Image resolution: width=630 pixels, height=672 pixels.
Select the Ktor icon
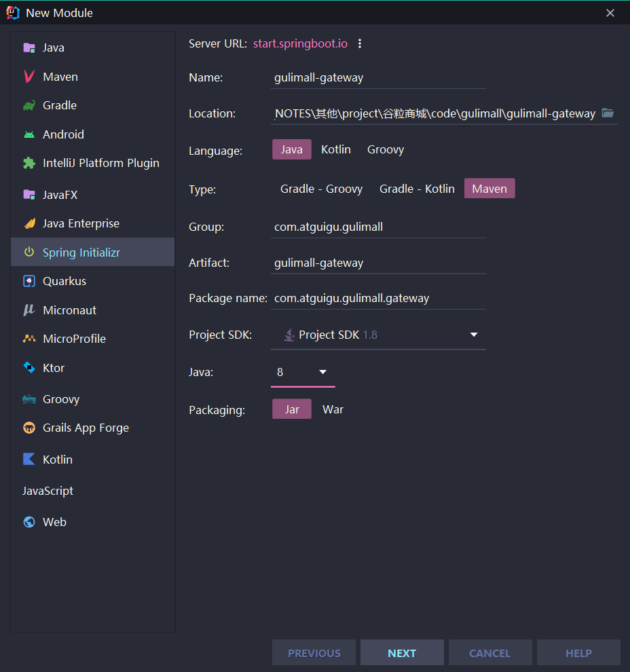coord(29,368)
